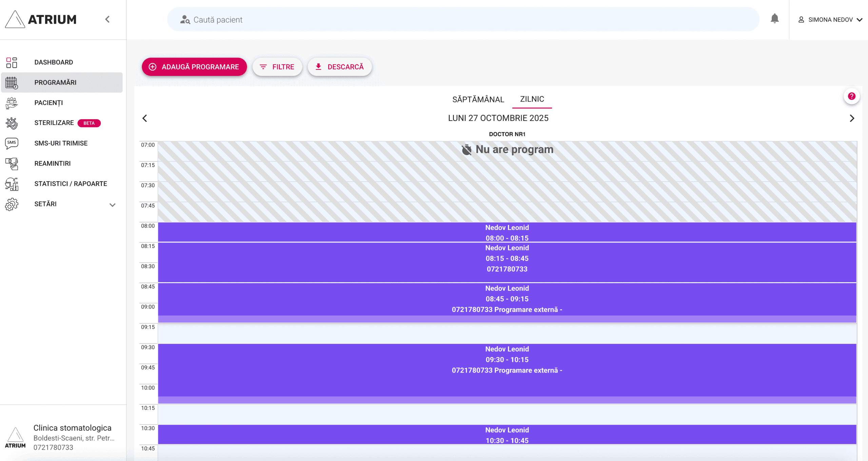Focus the Caută pacient search field

coord(463,19)
